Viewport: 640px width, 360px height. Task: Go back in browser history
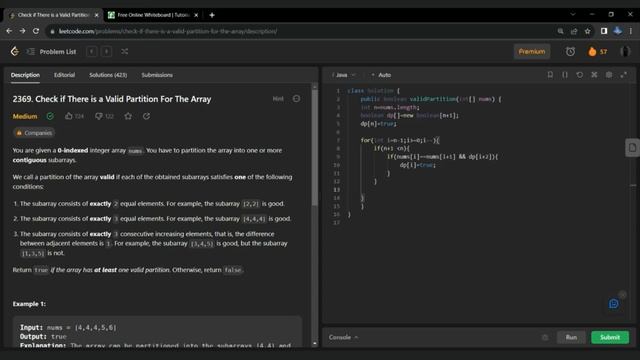coord(9,31)
